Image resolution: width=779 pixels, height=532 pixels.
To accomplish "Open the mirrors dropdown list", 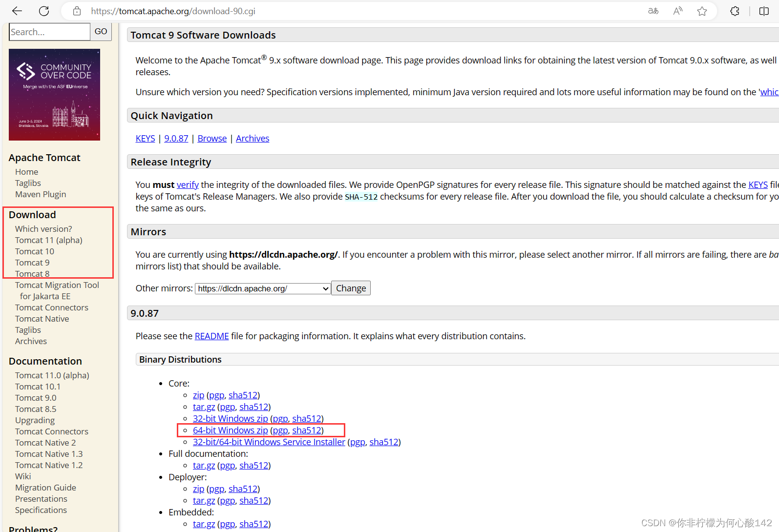I will pyautogui.click(x=263, y=288).
